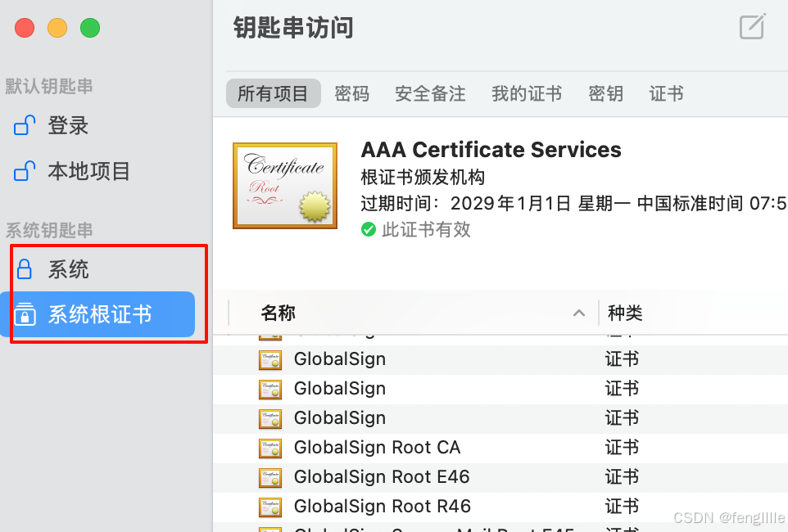Select the 系统根证书 keychain
The image size is (788, 532).
point(97,314)
